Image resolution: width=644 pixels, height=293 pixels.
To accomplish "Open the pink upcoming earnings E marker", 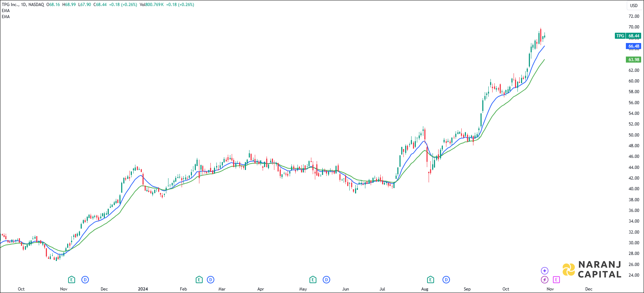I will 556,280.
